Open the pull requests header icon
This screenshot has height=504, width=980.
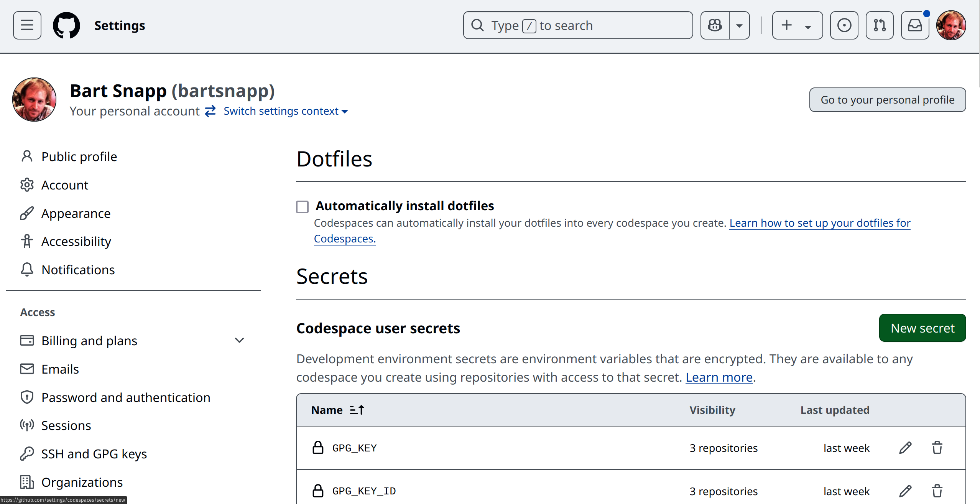click(x=880, y=25)
